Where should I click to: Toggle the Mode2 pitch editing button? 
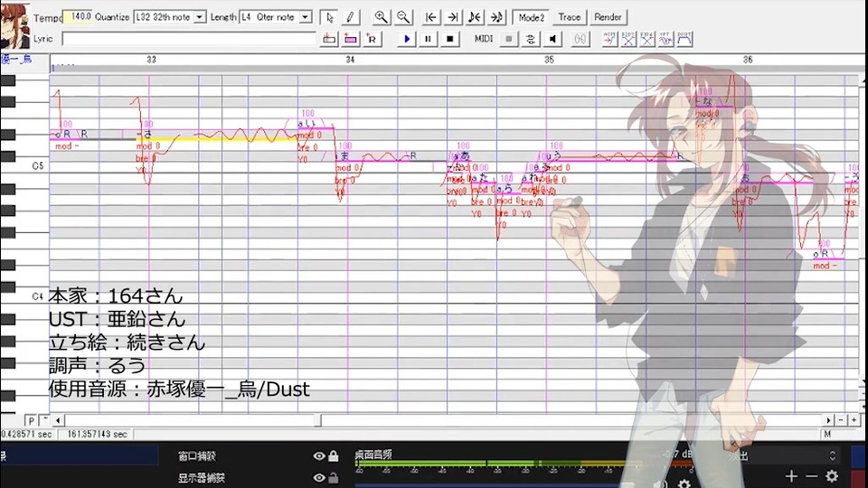[x=531, y=17]
